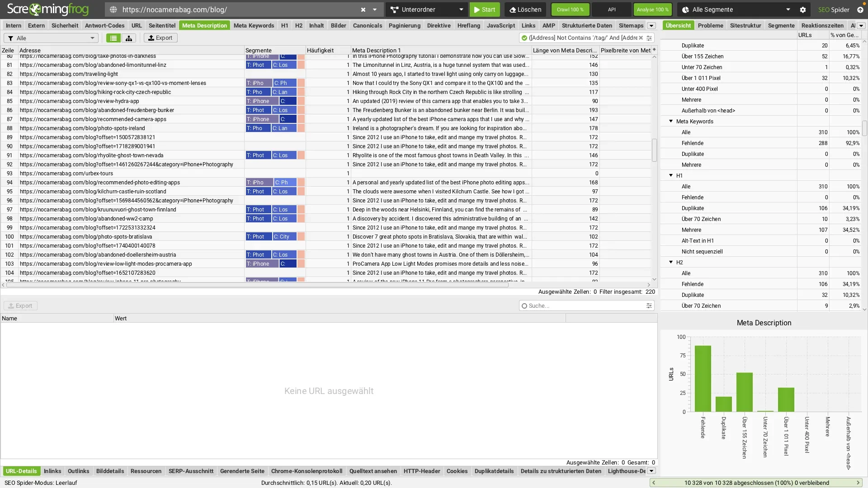This screenshot has height=488, width=868.
Task: Select the list view icon
Action: pyautogui.click(x=113, y=38)
